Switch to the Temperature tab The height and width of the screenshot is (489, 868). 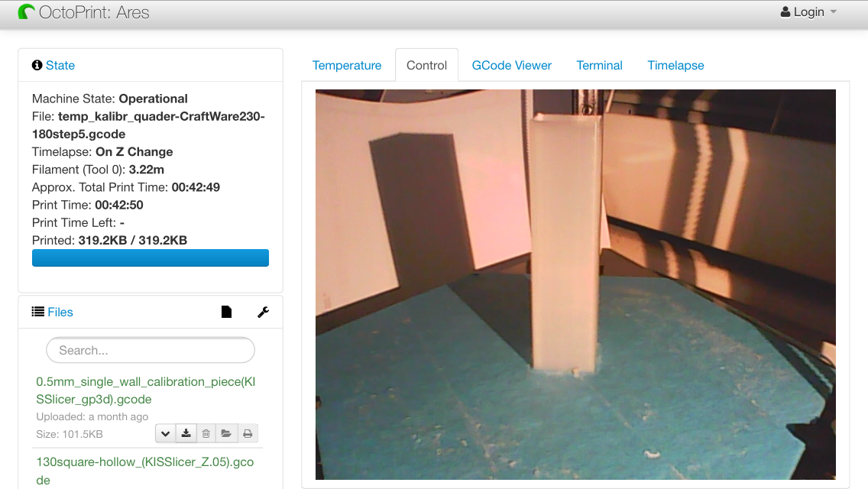click(x=347, y=66)
